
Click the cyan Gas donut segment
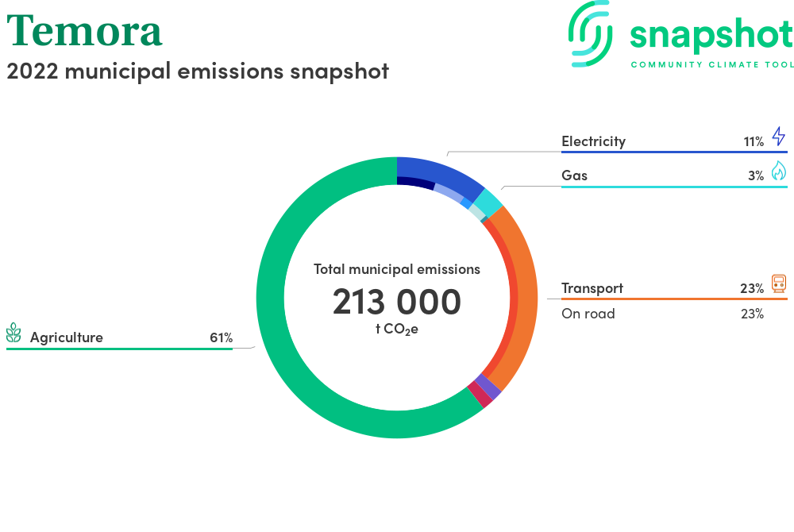pyautogui.click(x=489, y=202)
